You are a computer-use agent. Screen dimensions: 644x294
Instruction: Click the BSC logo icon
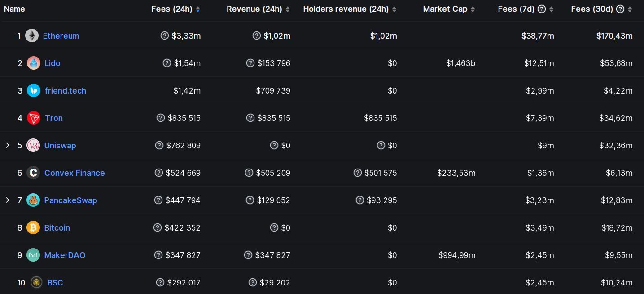coord(36,283)
